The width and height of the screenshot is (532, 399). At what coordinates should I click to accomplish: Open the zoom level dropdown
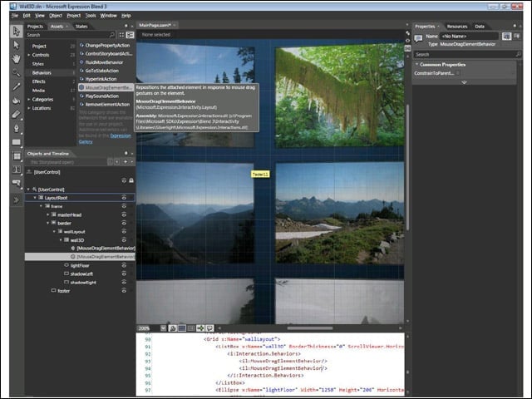point(163,328)
